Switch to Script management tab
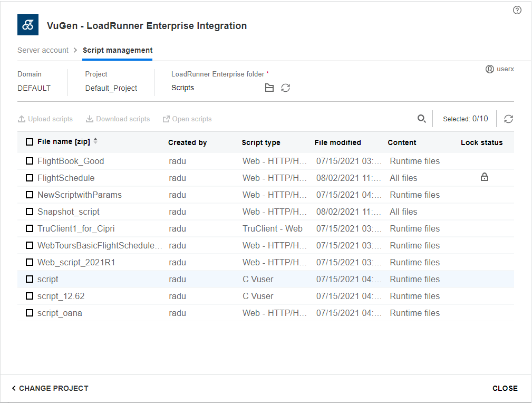Screen dimensions: 532x403 118,50
